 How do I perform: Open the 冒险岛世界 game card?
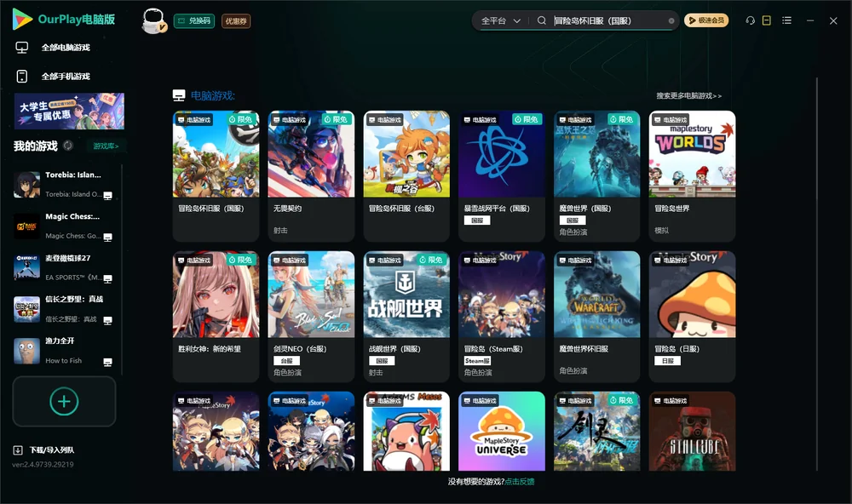(692, 176)
